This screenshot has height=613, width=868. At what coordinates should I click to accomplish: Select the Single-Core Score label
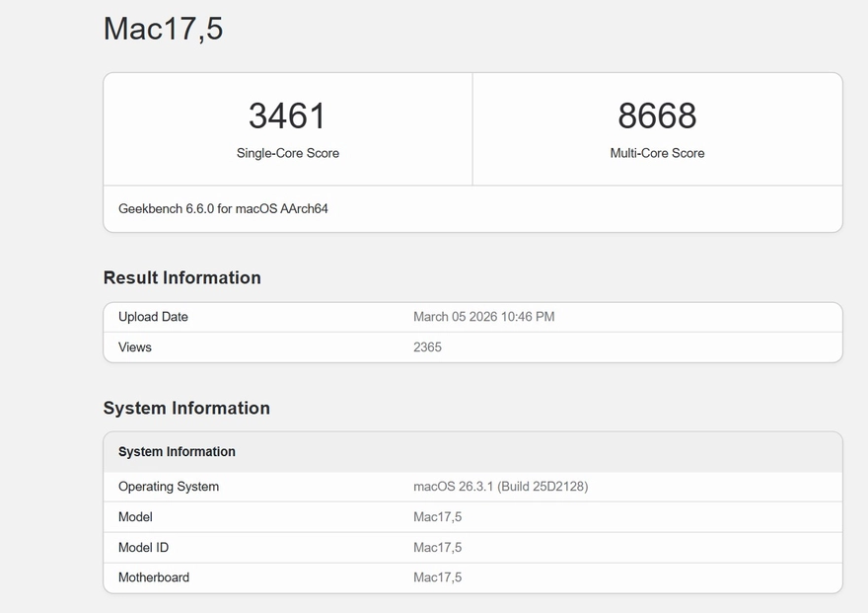click(287, 153)
